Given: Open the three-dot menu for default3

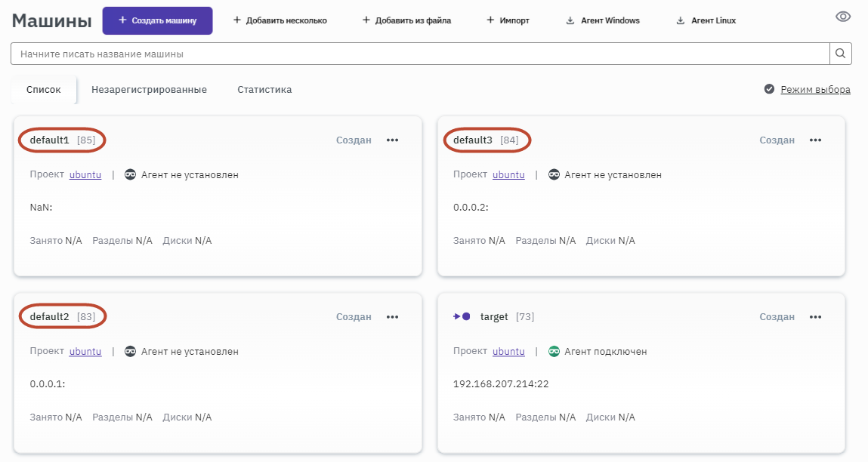Looking at the screenshot, I should pyautogui.click(x=815, y=140).
